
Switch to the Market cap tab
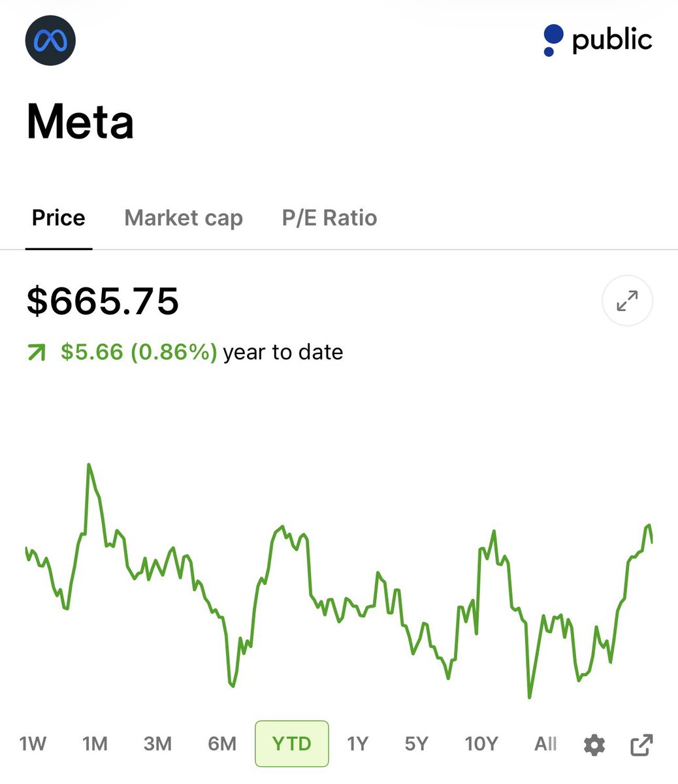point(184,218)
